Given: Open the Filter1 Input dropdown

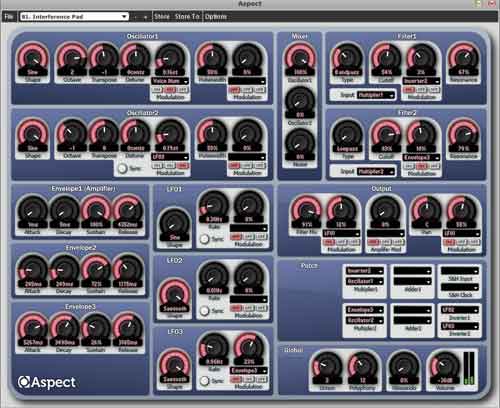Looking at the screenshot, I should pos(376,95).
